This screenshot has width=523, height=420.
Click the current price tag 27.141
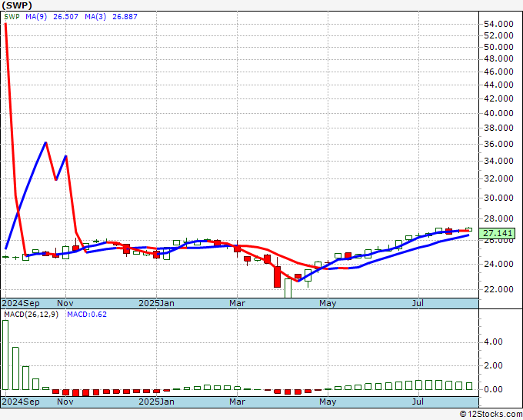[x=497, y=233]
